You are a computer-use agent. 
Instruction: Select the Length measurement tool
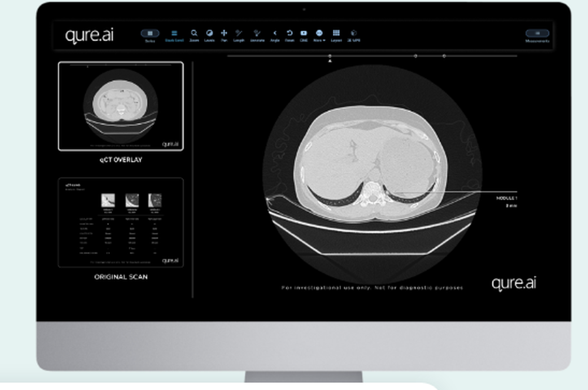[239, 35]
